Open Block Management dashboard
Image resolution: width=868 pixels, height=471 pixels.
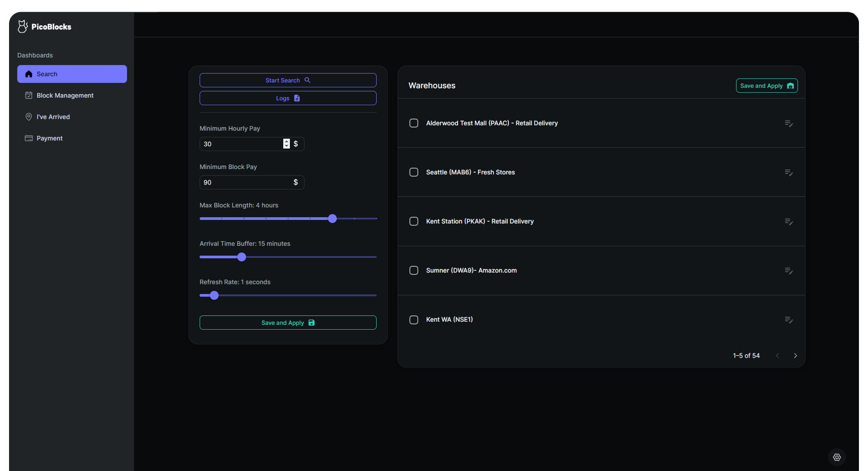[65, 95]
